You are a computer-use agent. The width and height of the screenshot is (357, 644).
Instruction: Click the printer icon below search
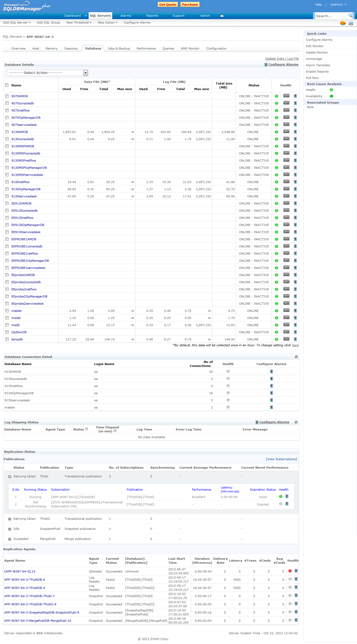click(351, 23)
